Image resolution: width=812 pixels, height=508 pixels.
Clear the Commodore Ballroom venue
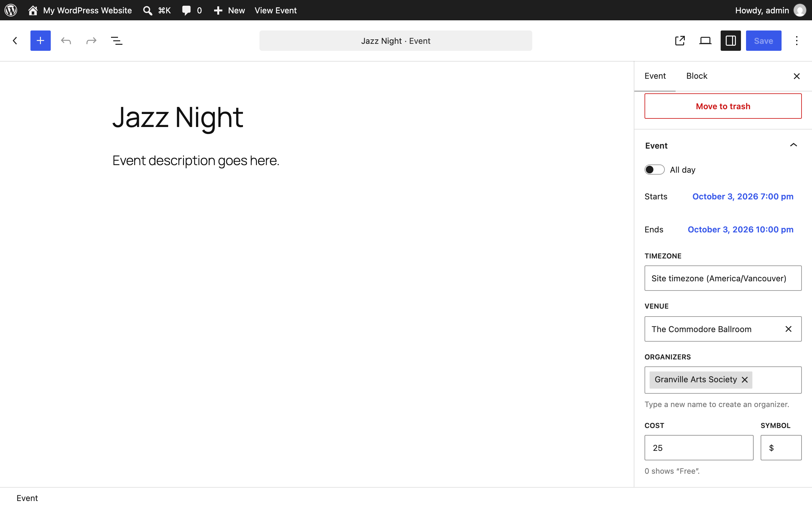pos(789,329)
